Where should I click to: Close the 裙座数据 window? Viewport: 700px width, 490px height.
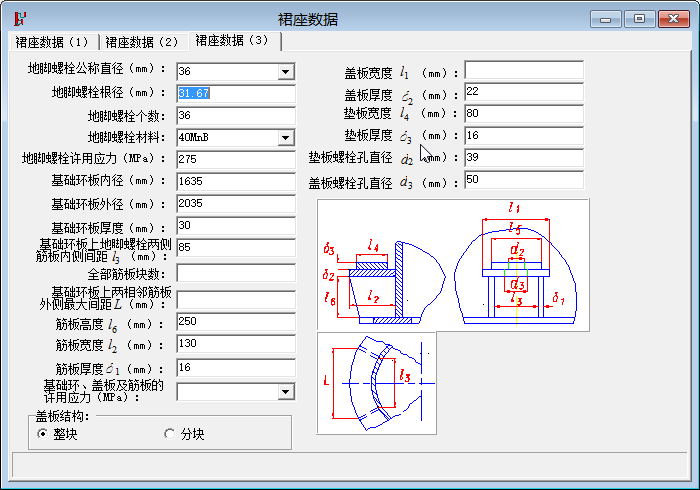[674, 19]
